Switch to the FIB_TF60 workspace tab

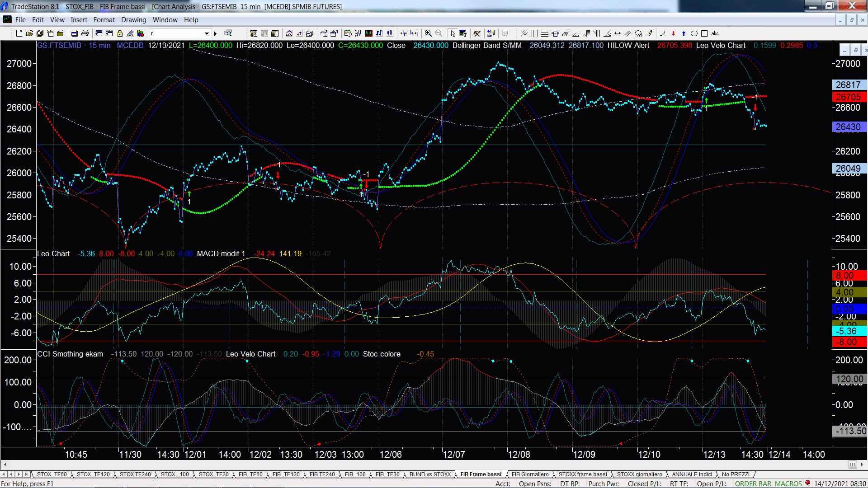[x=250, y=474]
